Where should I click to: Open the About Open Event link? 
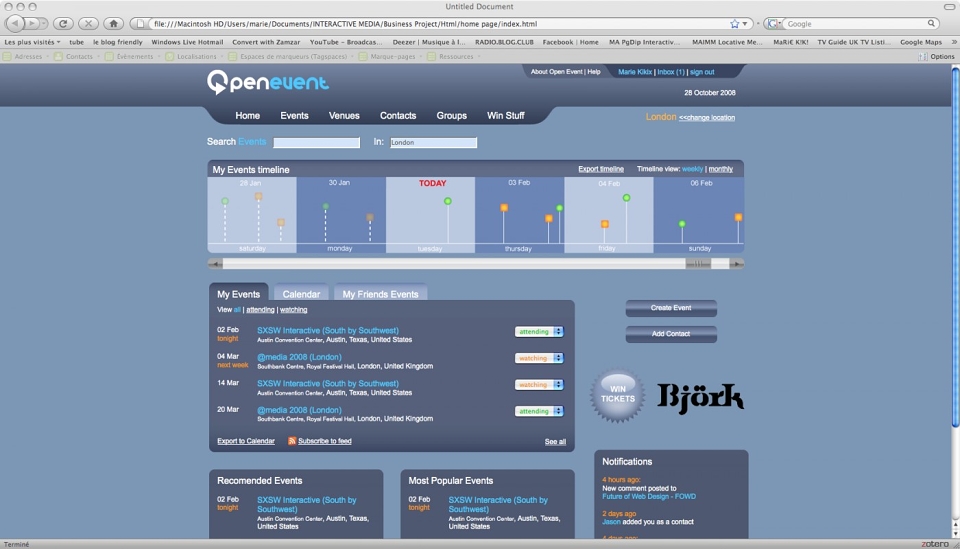point(557,72)
